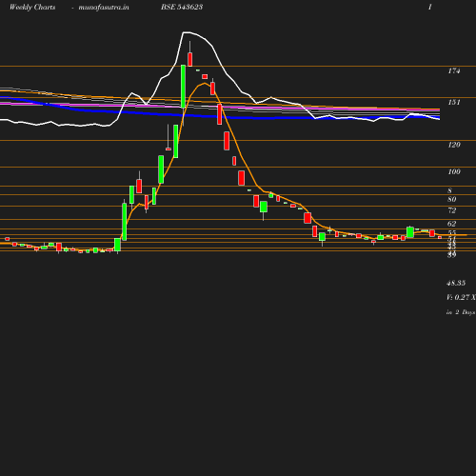Click the 120 price level label

pyautogui.click(x=454, y=145)
